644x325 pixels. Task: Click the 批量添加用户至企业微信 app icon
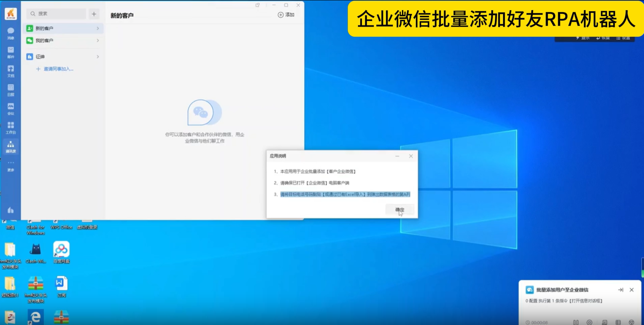(529, 290)
